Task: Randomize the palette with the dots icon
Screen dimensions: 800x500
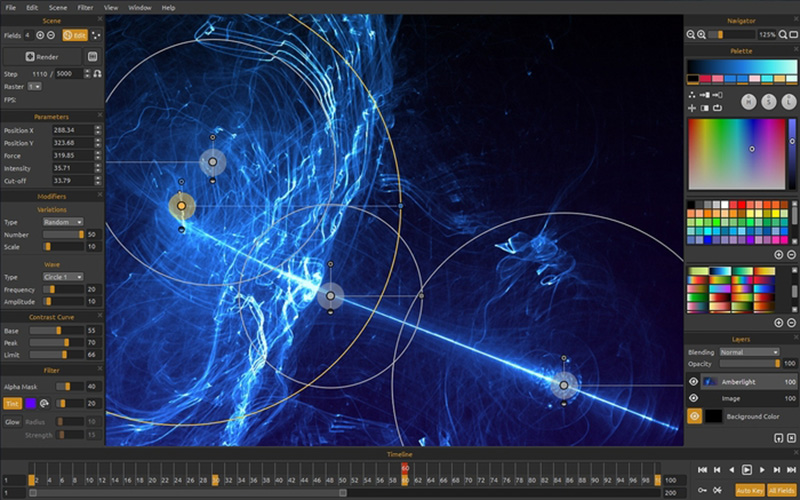Action: tap(692, 94)
